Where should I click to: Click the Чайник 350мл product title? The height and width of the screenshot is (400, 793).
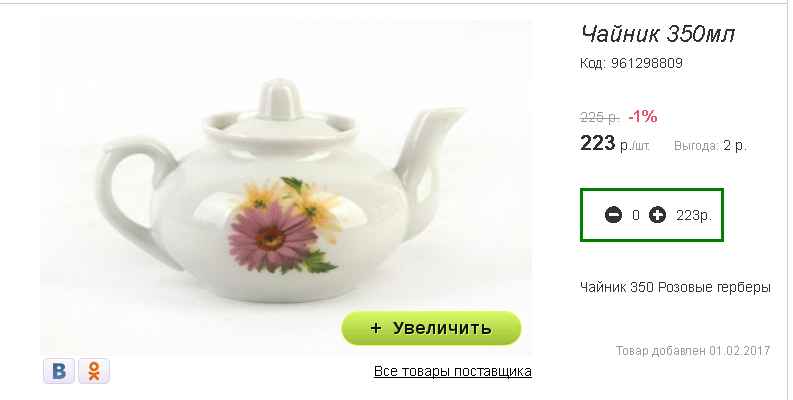(657, 34)
